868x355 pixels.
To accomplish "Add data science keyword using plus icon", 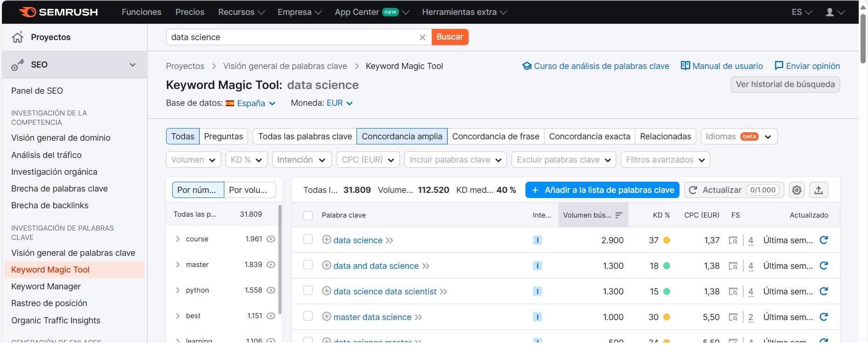I will [327, 240].
